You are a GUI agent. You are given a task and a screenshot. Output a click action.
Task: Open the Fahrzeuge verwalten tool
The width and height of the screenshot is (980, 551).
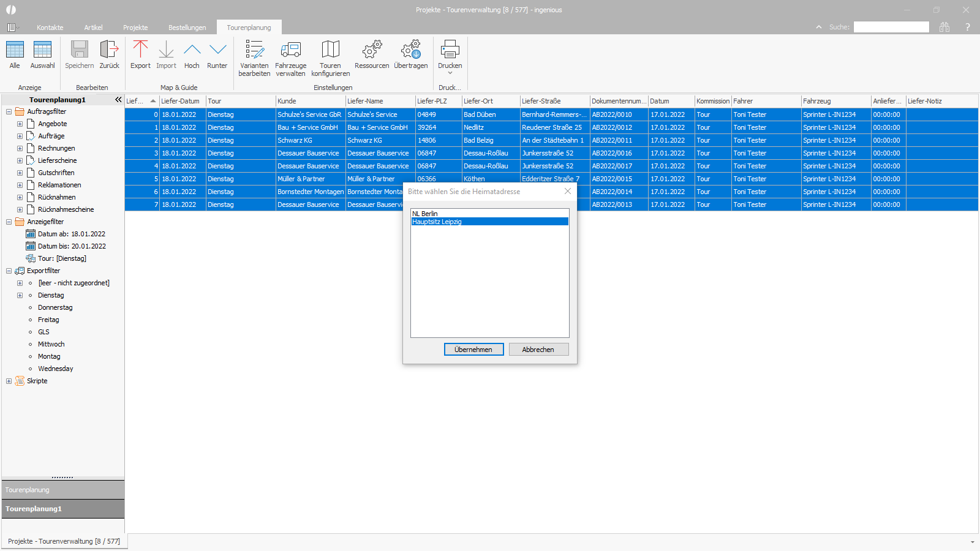tap(290, 58)
